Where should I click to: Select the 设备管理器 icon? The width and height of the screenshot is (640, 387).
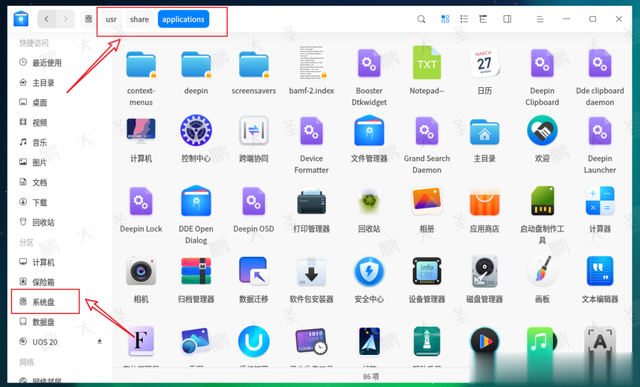tap(427, 271)
